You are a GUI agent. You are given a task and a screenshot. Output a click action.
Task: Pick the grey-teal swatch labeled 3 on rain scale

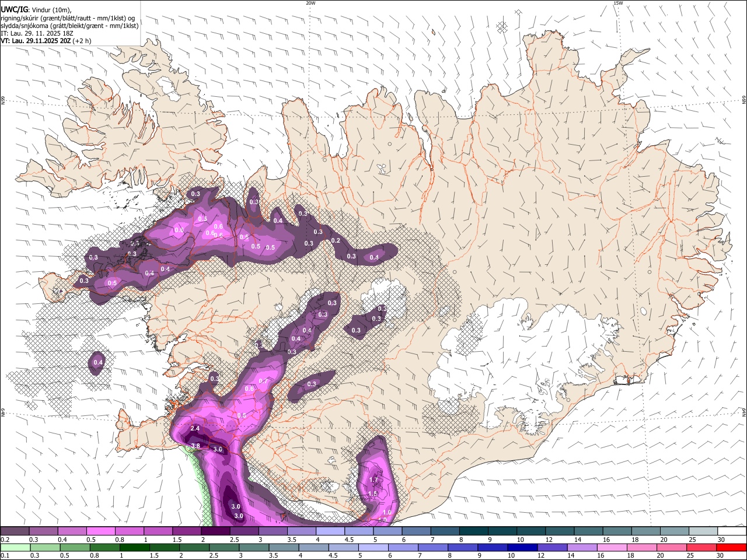[x=254, y=547]
